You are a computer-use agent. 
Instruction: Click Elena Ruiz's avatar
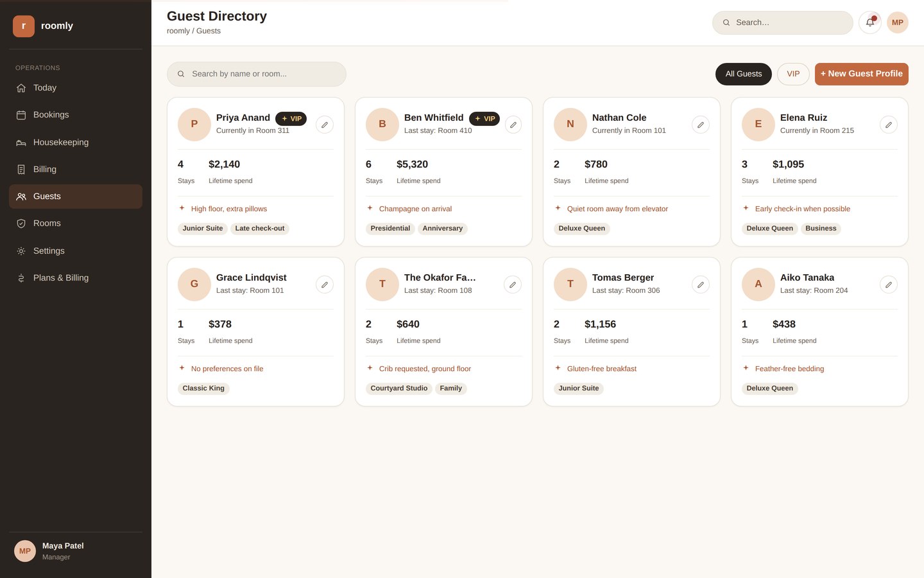click(758, 125)
